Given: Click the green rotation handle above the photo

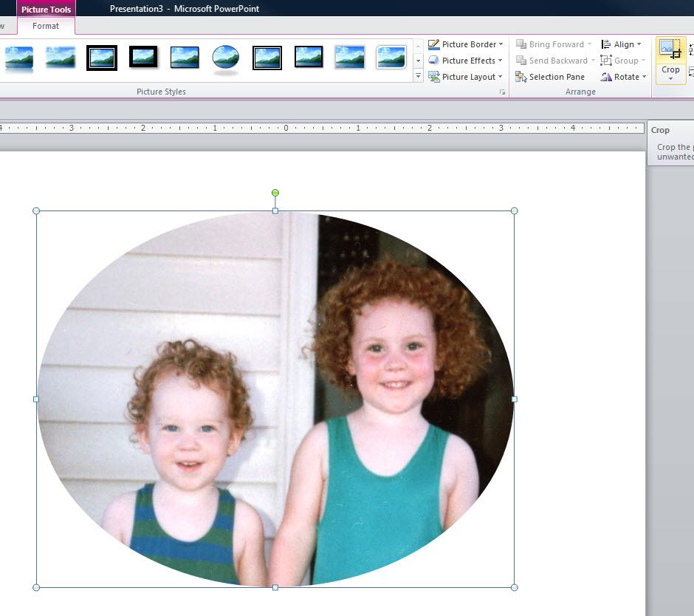Looking at the screenshot, I should 275,192.
